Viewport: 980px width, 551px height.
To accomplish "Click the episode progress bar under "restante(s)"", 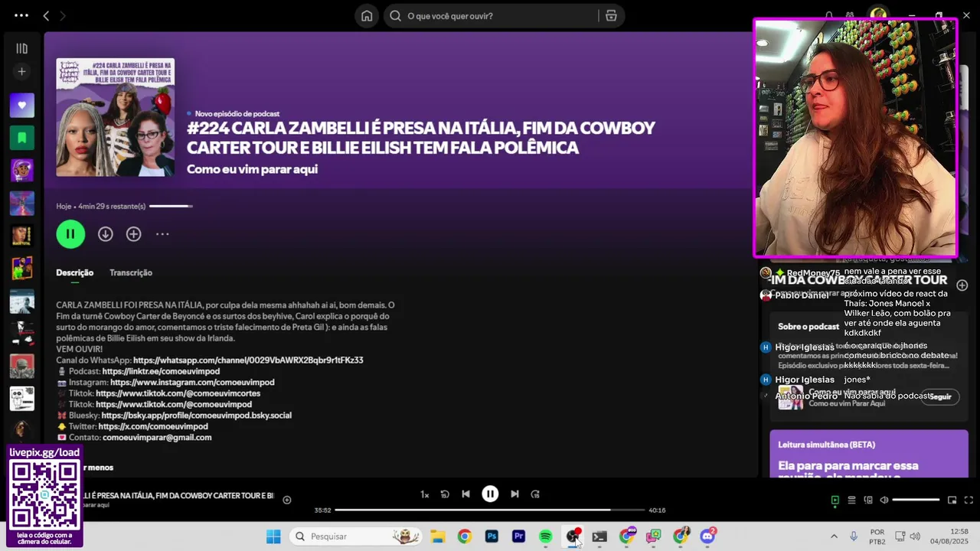I will coord(171,206).
